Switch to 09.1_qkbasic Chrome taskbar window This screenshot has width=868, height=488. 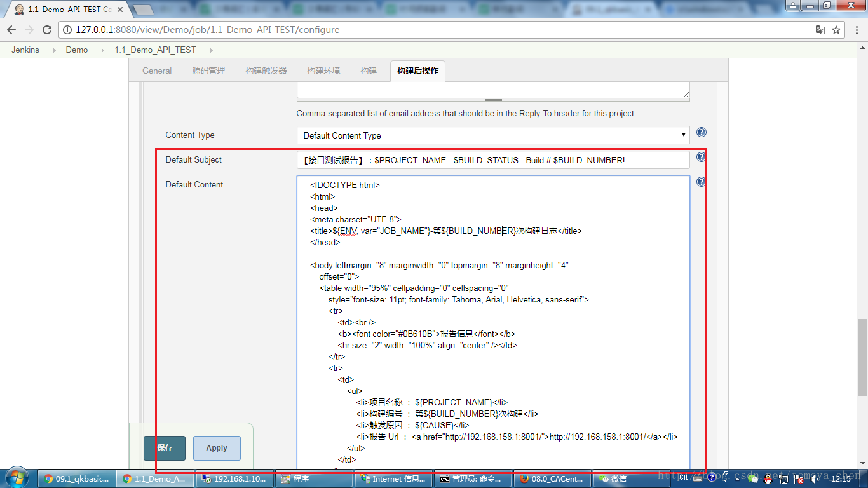click(78, 479)
